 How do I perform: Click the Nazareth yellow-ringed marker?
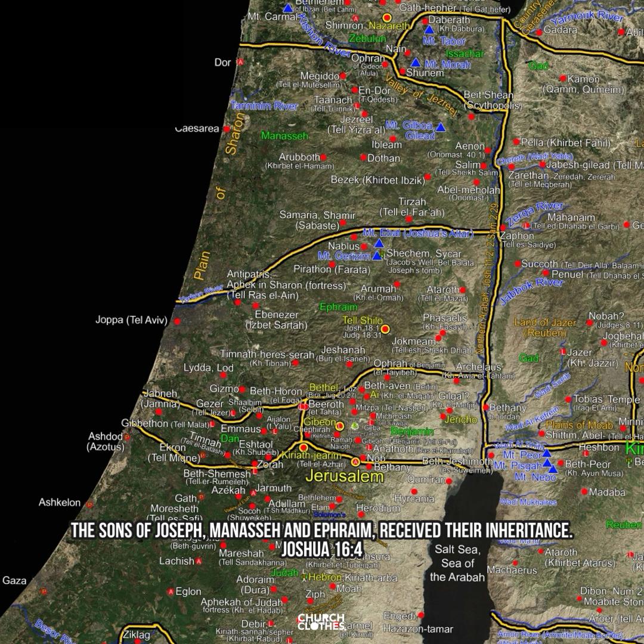[x=387, y=18]
